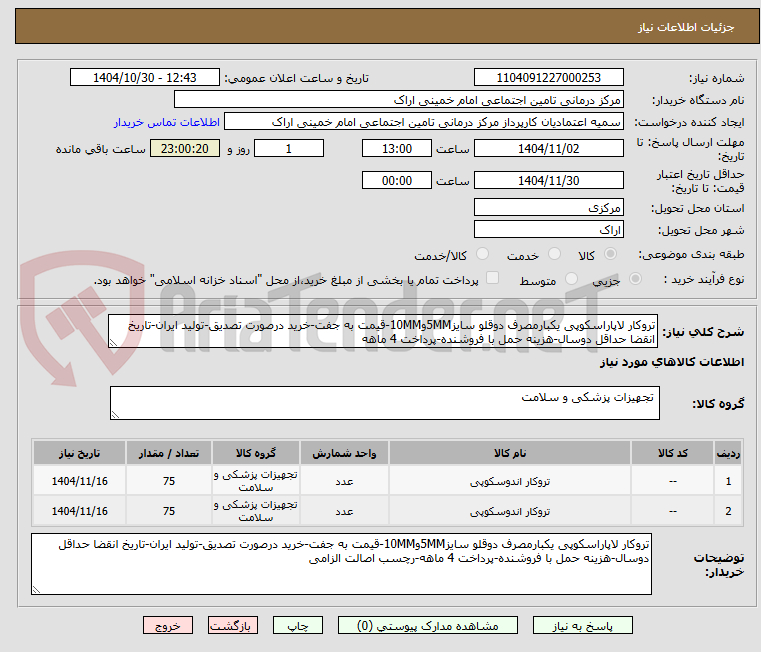Screen dimensions: 761x652
Task: Click the بازگشت back button
Action: coord(232,625)
